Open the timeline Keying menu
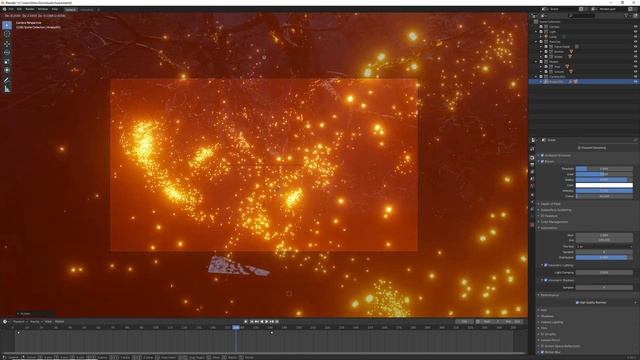The width and height of the screenshot is (640, 360). pos(35,322)
